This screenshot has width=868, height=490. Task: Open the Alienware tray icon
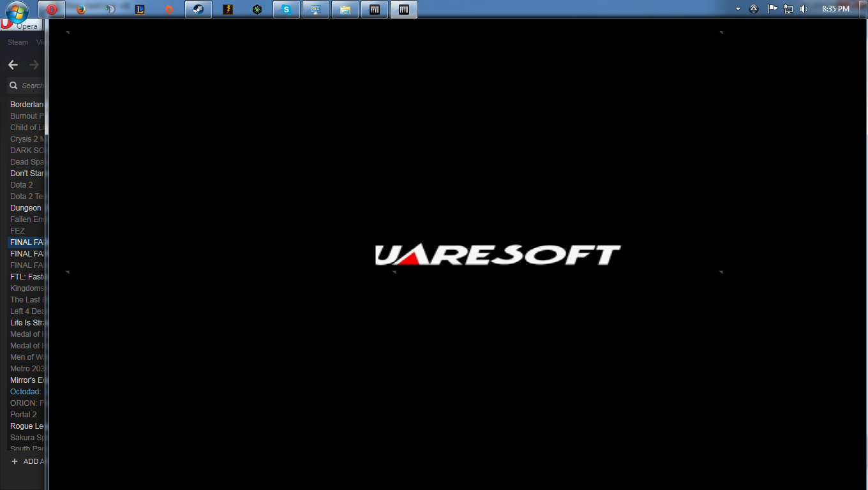(754, 9)
